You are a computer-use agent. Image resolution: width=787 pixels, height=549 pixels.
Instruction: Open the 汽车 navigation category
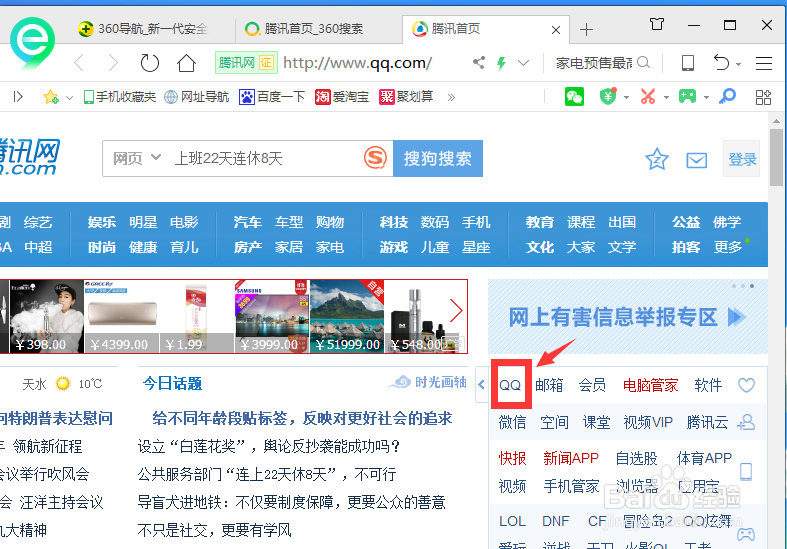coord(247,222)
